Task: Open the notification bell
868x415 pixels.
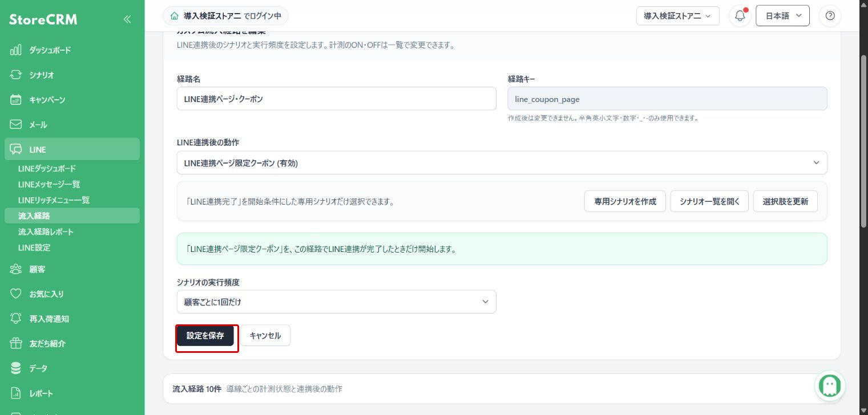Action: [x=740, y=16]
